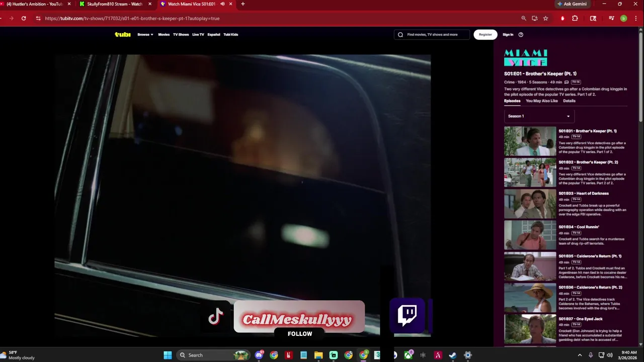Click the Miami Vice logo in the sidebar
The image size is (644, 362).
point(526,58)
